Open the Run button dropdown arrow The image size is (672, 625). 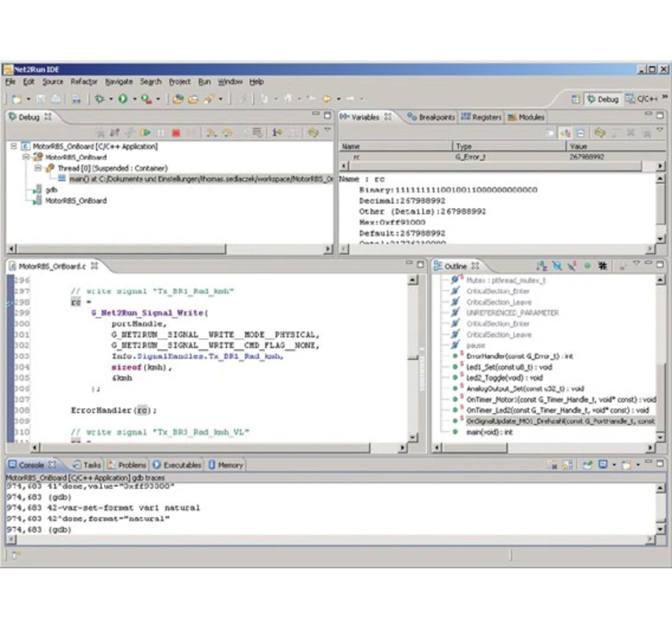[x=134, y=99]
